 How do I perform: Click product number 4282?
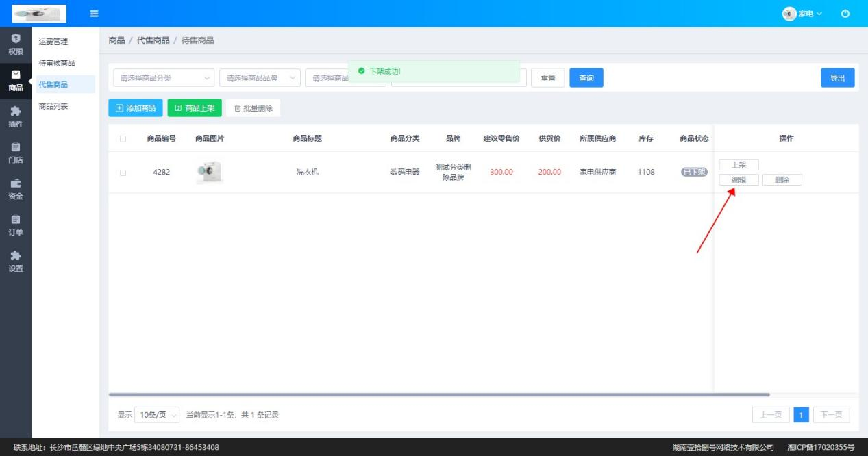click(x=161, y=173)
